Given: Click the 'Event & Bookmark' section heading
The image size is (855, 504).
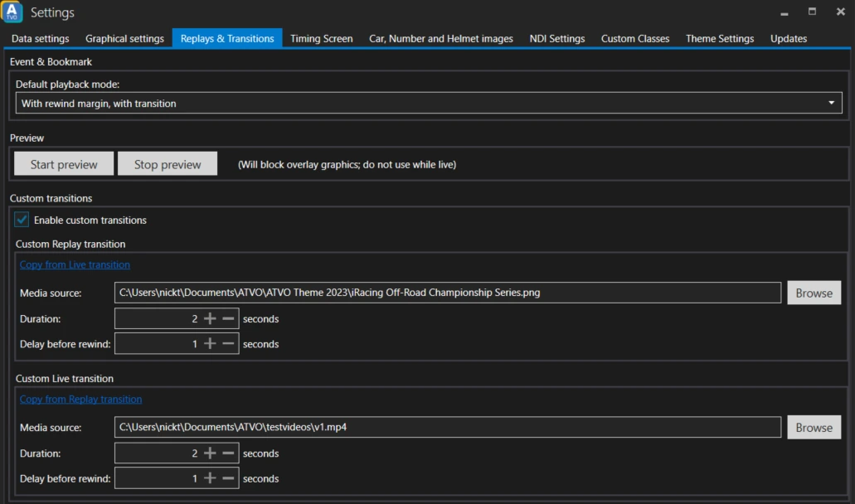Looking at the screenshot, I should (x=51, y=62).
